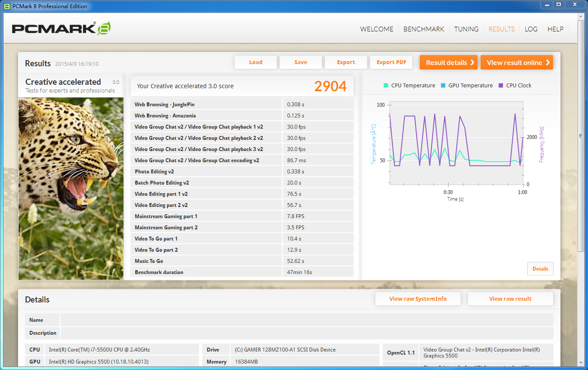Image resolution: width=588 pixels, height=370 pixels.
Task: Minimize the PCMark 8 window
Action: pyautogui.click(x=547, y=4)
